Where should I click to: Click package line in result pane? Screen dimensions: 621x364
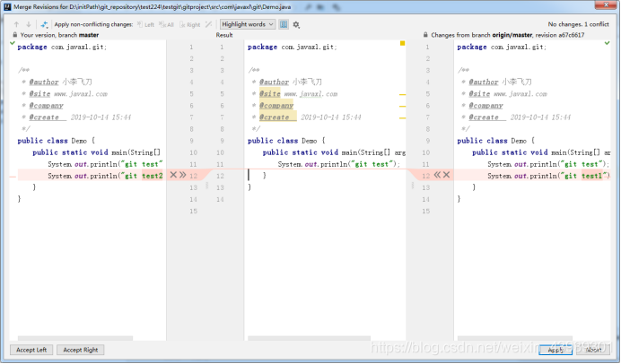[293, 48]
